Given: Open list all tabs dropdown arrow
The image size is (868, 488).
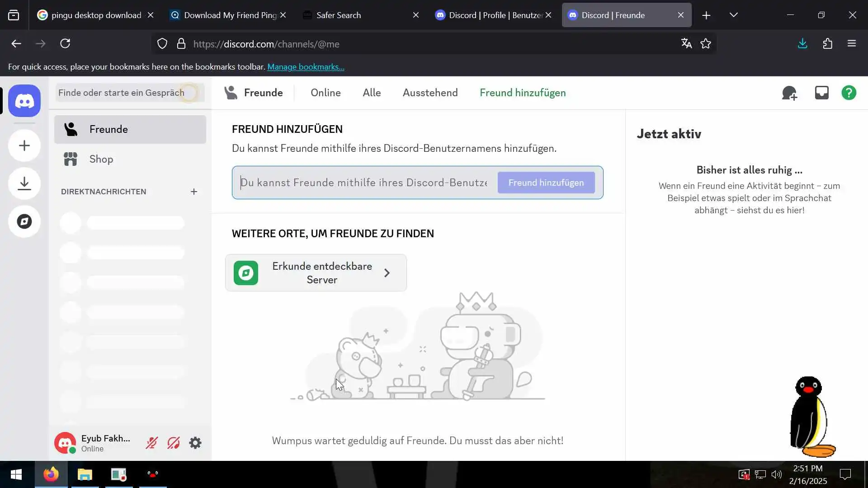Looking at the screenshot, I should [733, 15].
